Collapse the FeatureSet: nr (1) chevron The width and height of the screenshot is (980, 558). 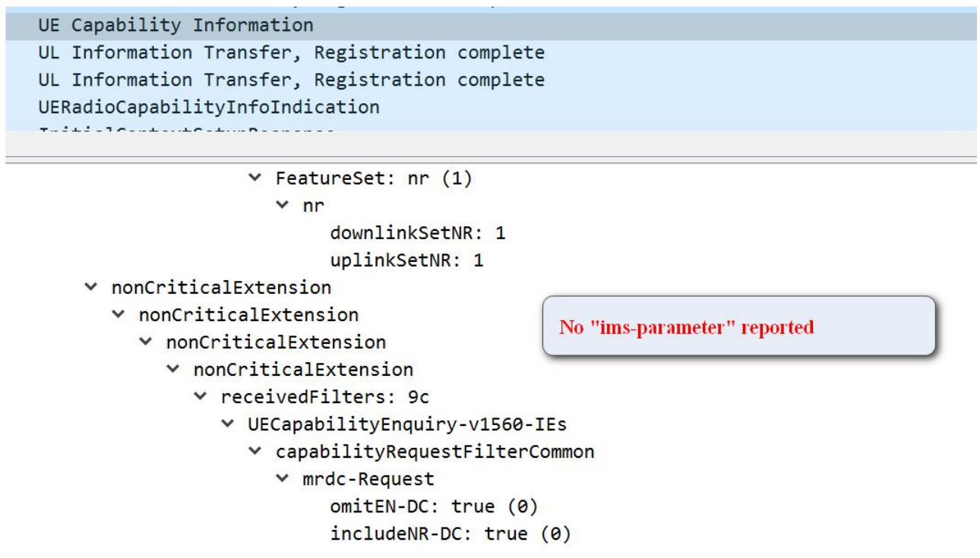(x=255, y=178)
